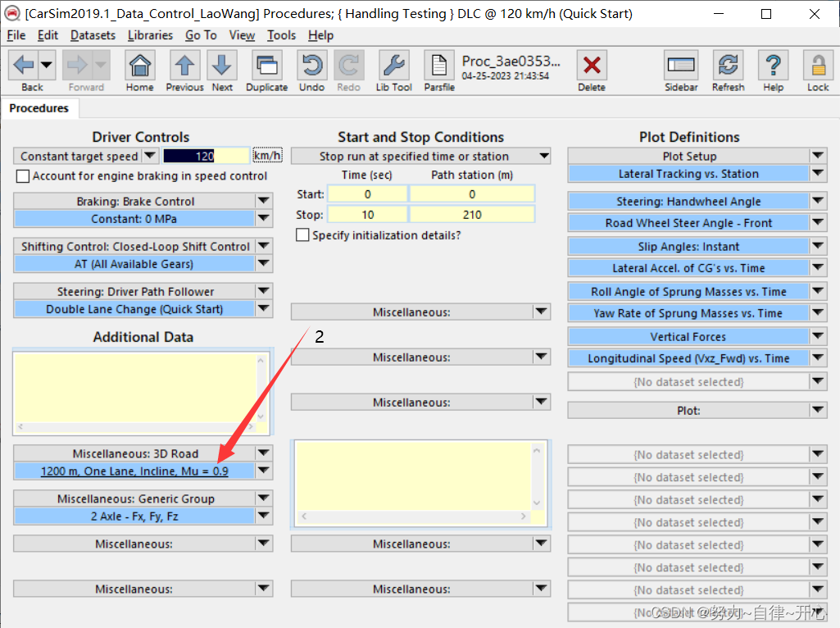The width and height of the screenshot is (840, 628).
Task: Open Steering: Handwheel Angle plot
Action: click(x=688, y=202)
